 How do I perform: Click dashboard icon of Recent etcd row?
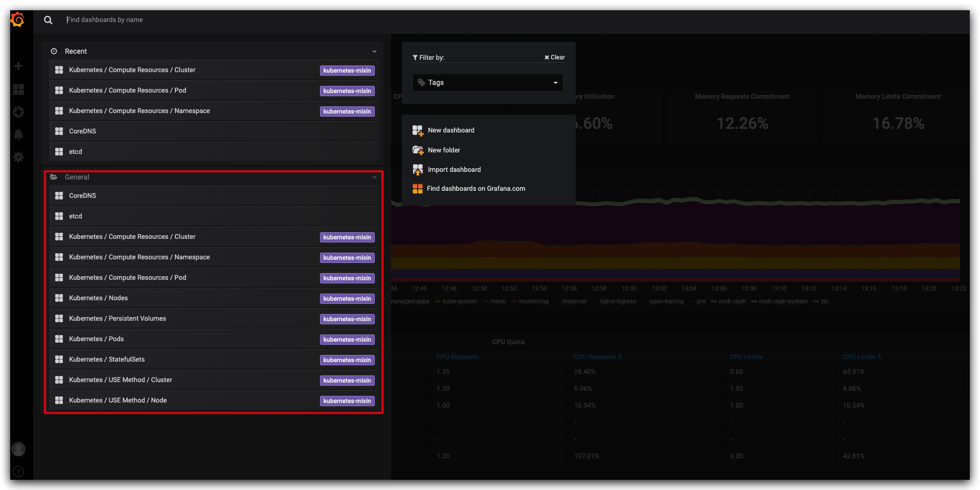(59, 152)
